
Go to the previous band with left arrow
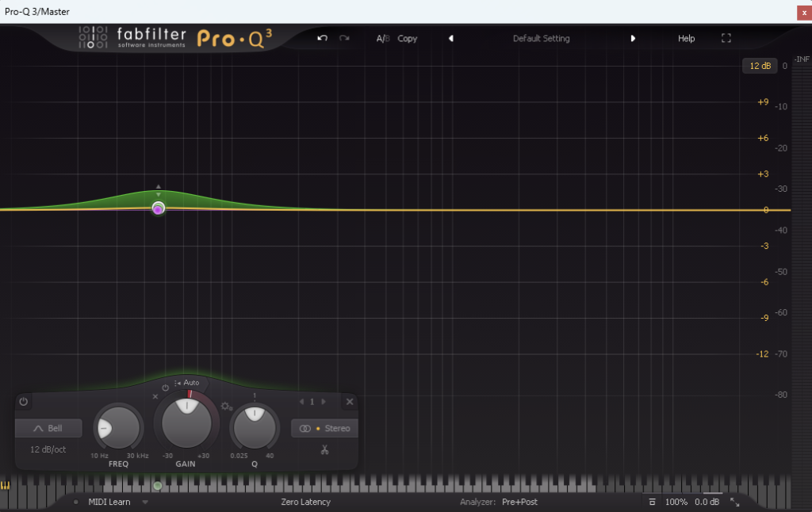click(301, 402)
